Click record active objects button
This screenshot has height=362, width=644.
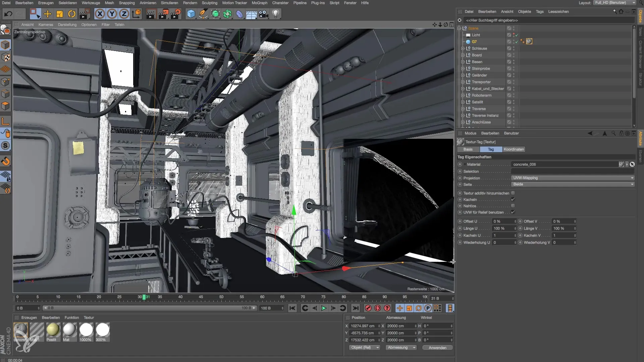(x=368, y=308)
